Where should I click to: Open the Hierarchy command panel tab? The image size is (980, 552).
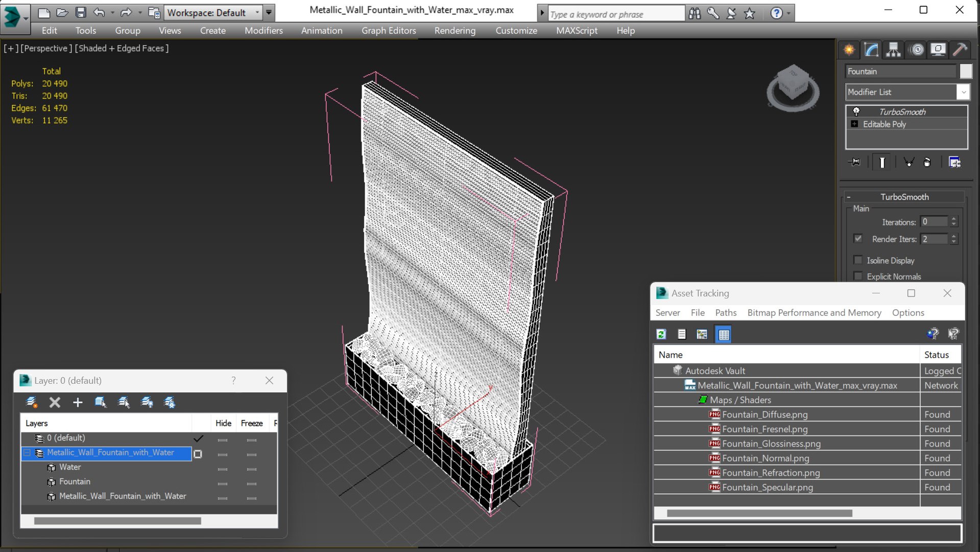click(893, 50)
